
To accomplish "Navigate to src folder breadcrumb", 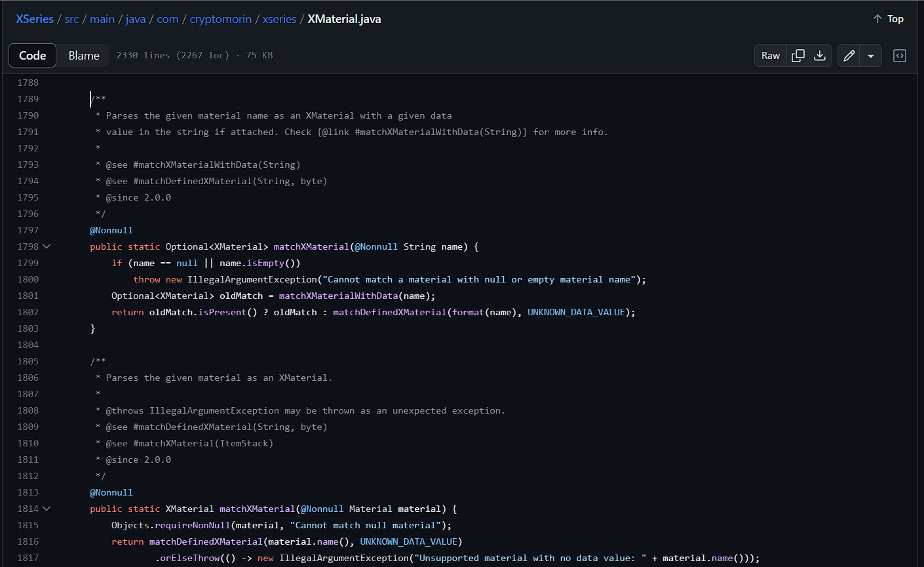I will click(x=71, y=19).
